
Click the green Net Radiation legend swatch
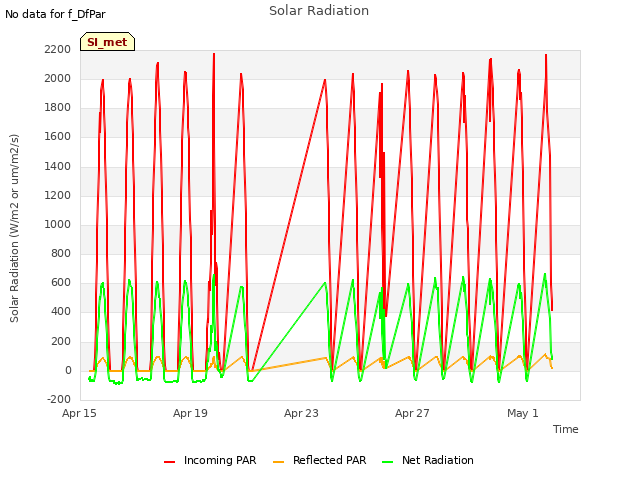387,462
